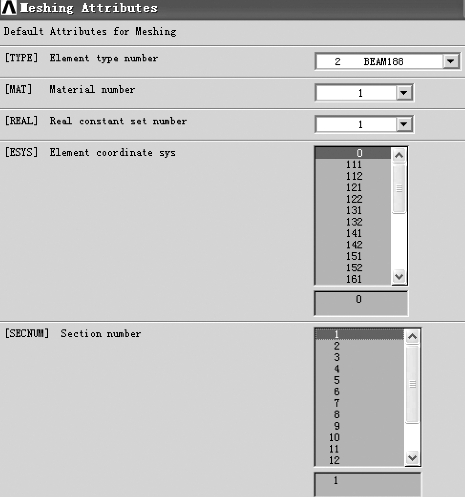Click the ESYS list up scroll arrow
Image resolution: width=465 pixels, height=497 pixels.
[x=399, y=155]
